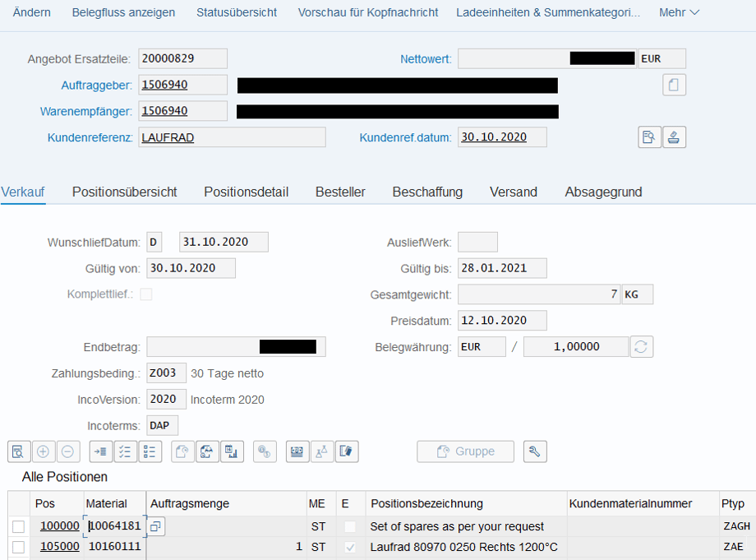
Task: Open the Besteller tab
Action: pos(340,192)
